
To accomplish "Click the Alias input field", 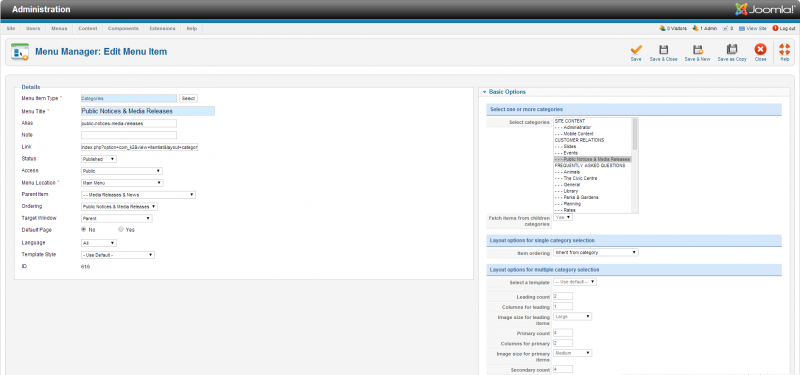I will click(129, 123).
